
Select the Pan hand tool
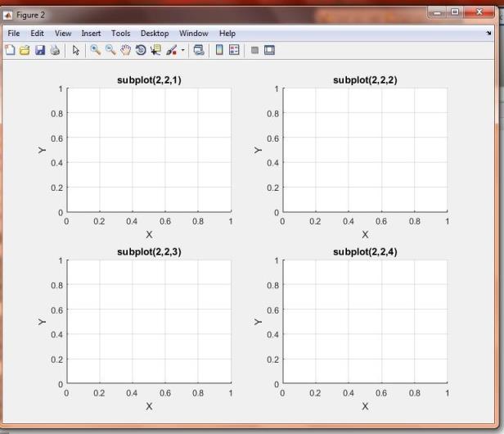click(125, 50)
